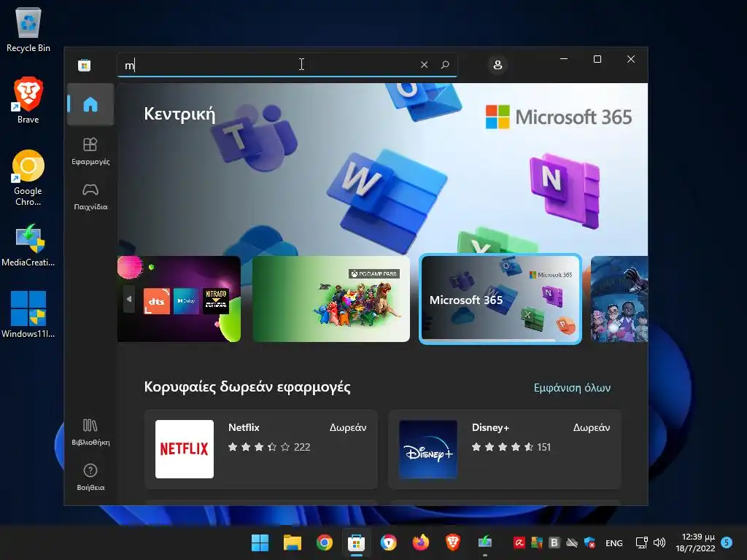The height and width of the screenshot is (560, 747).
Task: Click the Windows11 installer desktop icon
Action: point(28,314)
